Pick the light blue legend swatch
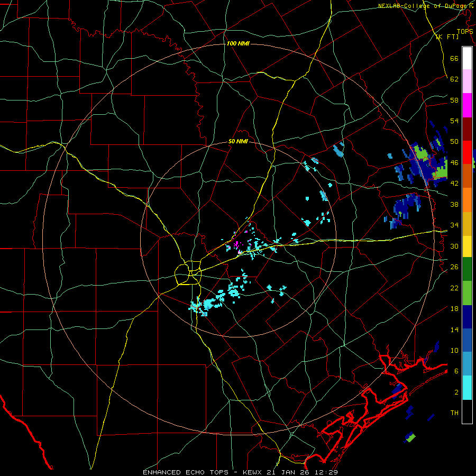 (x=467, y=364)
